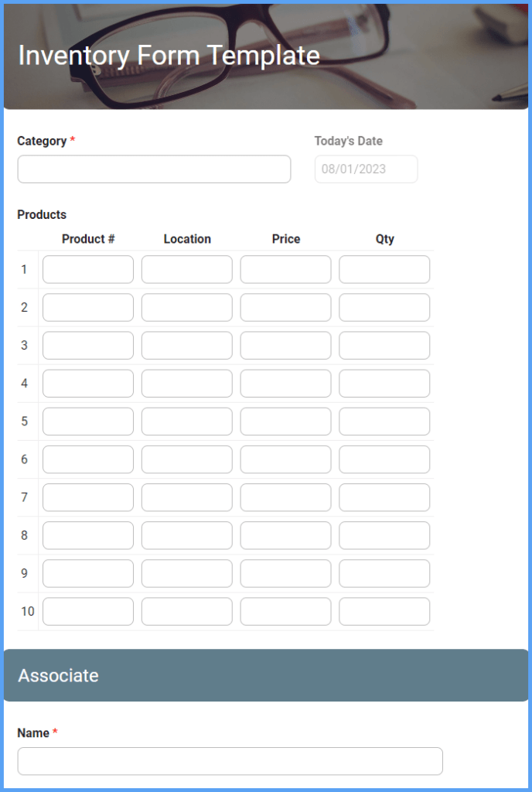Click the Qty field in row 1
532x792 pixels.
pyautogui.click(x=384, y=269)
